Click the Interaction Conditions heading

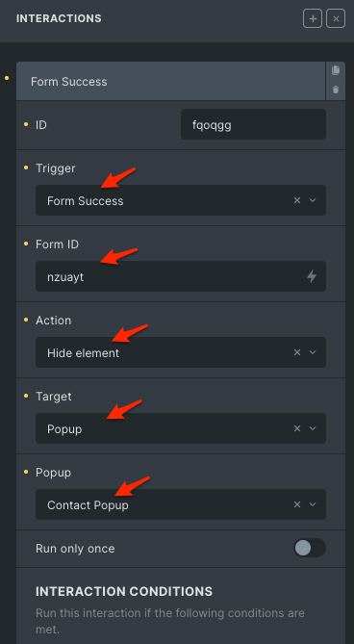[124, 591]
